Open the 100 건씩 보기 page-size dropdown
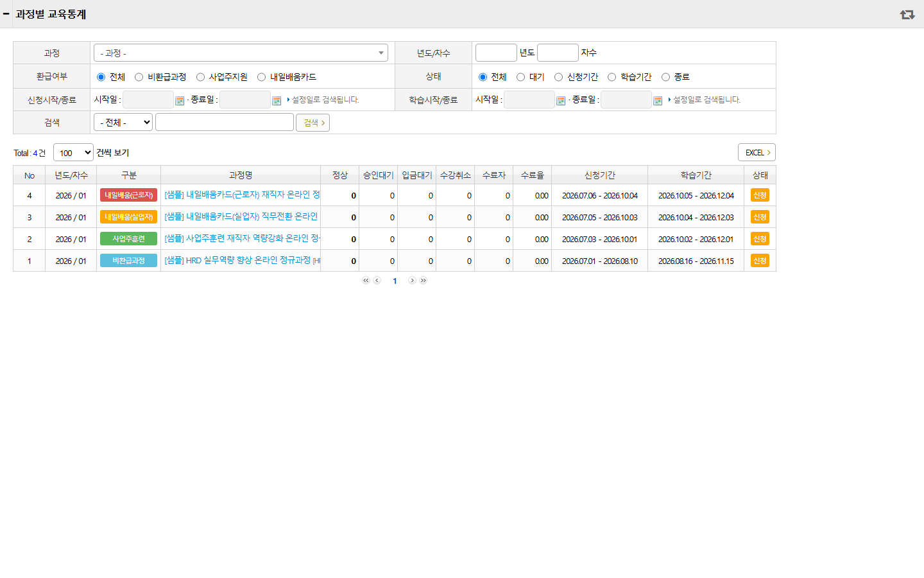This screenshot has height=578, width=924. (x=73, y=153)
